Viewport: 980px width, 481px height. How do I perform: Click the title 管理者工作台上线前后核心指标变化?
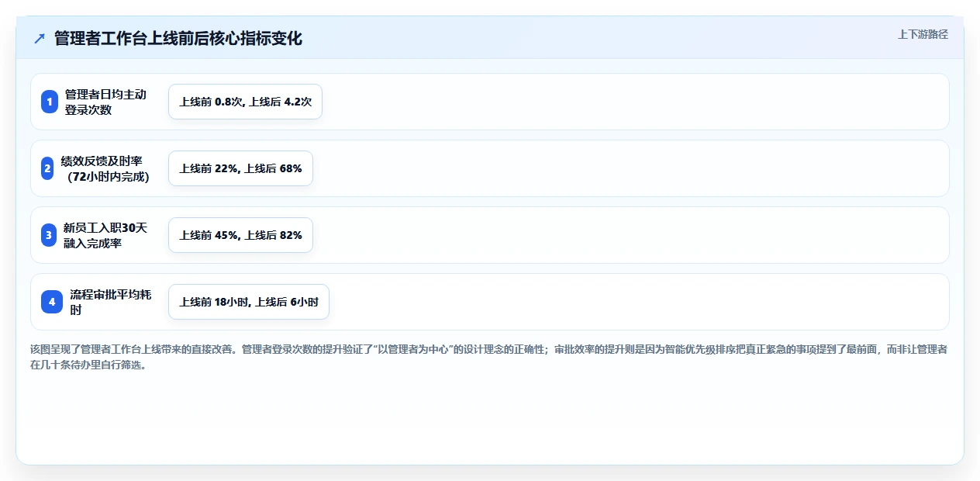[x=178, y=38]
